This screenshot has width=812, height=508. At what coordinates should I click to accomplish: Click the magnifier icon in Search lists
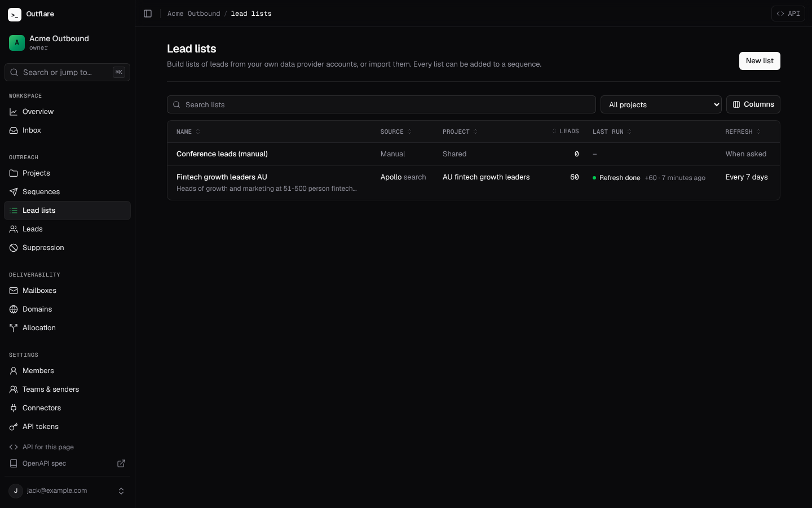point(176,104)
